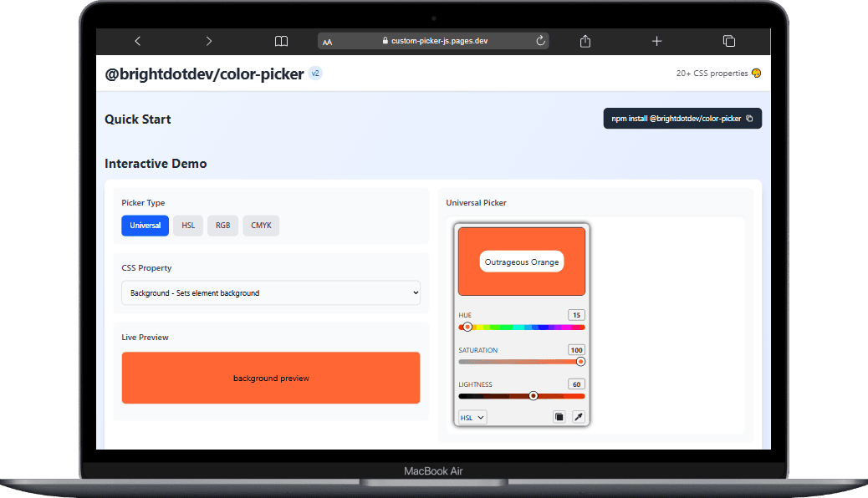Open the bookmarks book icon

[x=281, y=41]
